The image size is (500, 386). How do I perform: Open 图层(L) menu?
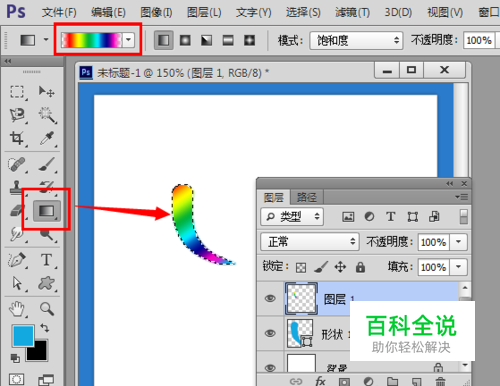[204, 13]
